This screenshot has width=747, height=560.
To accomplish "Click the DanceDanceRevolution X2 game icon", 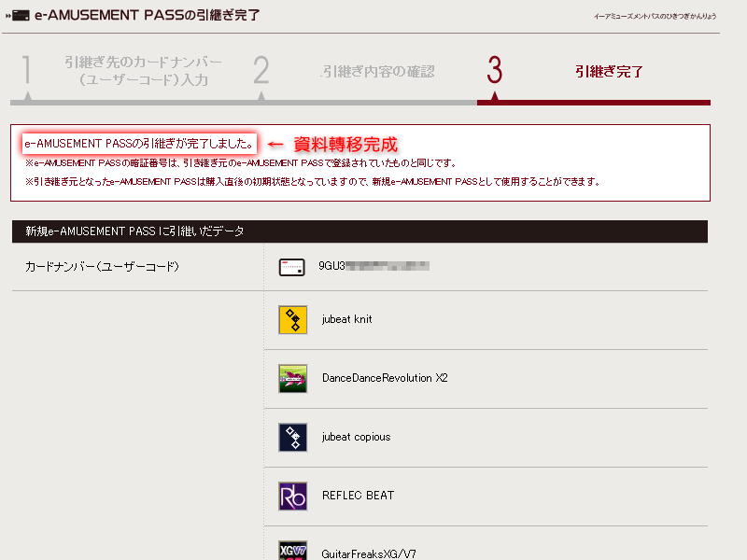I will (292, 379).
